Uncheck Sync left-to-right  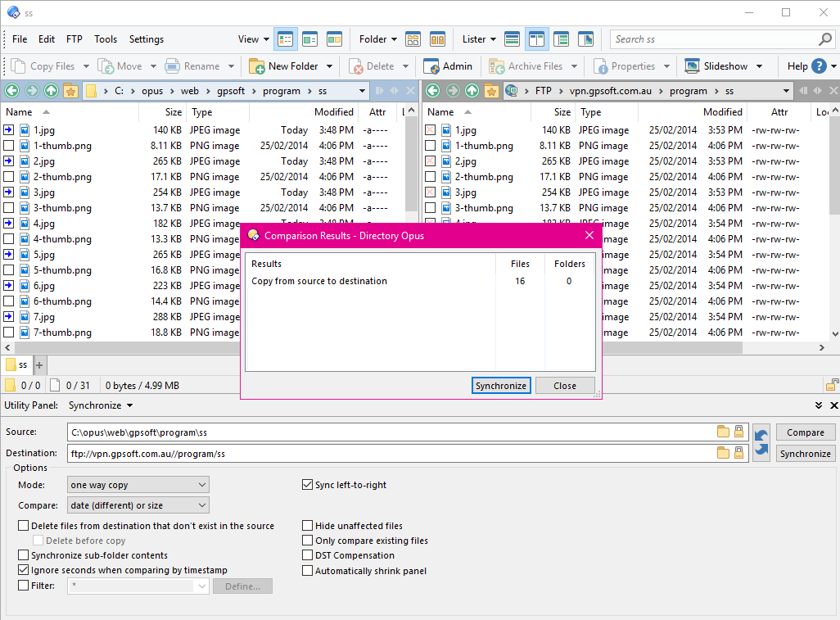pyautogui.click(x=308, y=484)
